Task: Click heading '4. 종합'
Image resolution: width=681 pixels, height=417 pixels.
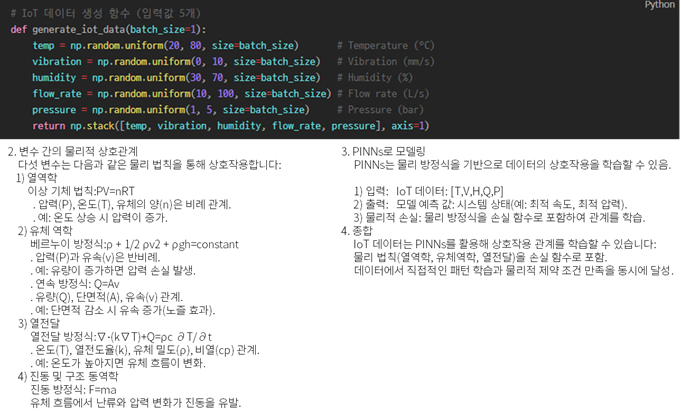Action: click(357, 231)
